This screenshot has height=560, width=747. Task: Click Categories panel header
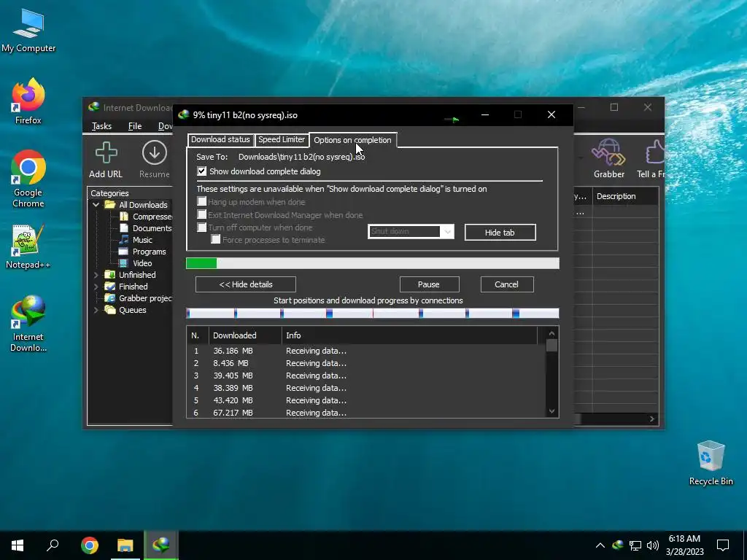109,192
